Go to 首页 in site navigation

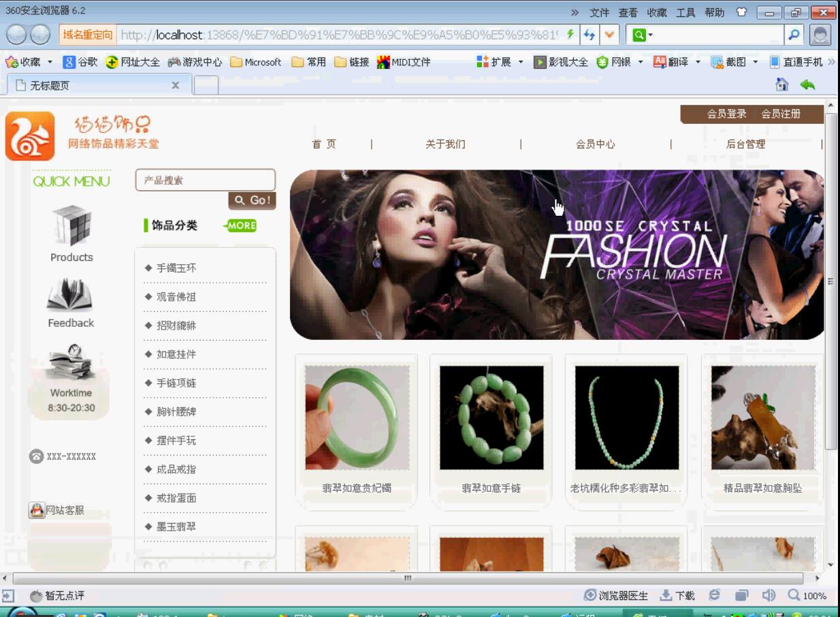(x=324, y=144)
